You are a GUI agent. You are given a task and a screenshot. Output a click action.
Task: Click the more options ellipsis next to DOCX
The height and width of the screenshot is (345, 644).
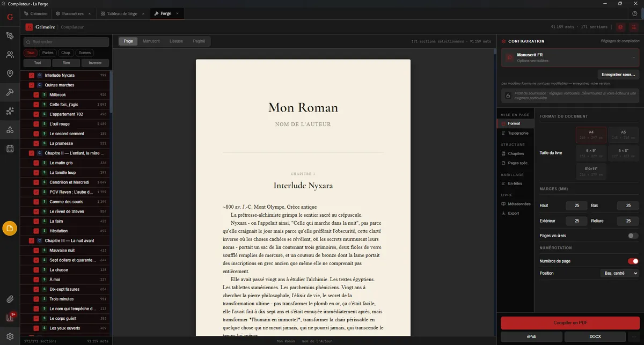click(x=634, y=336)
